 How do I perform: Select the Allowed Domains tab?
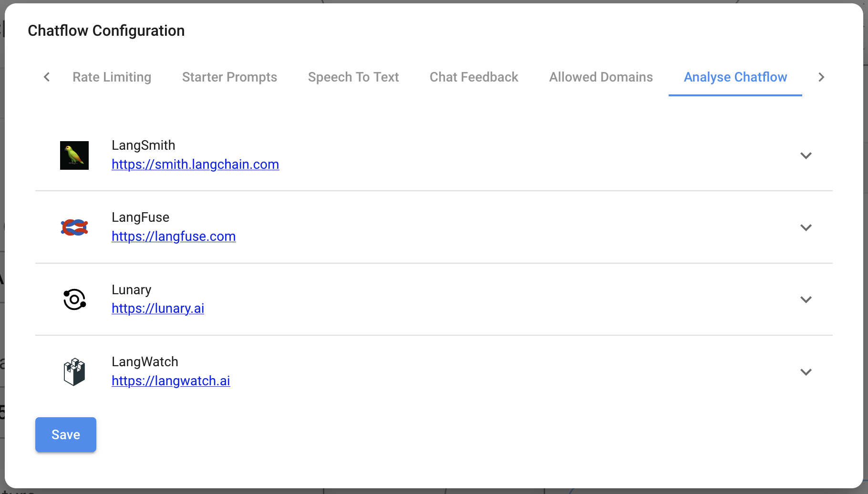pyautogui.click(x=601, y=77)
